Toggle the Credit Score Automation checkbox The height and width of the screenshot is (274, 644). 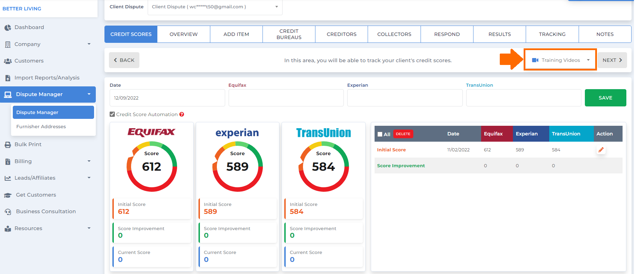pyautogui.click(x=112, y=114)
